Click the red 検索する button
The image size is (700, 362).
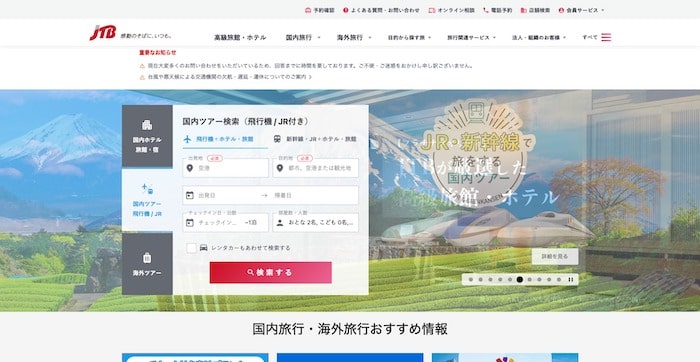pyautogui.click(x=271, y=272)
